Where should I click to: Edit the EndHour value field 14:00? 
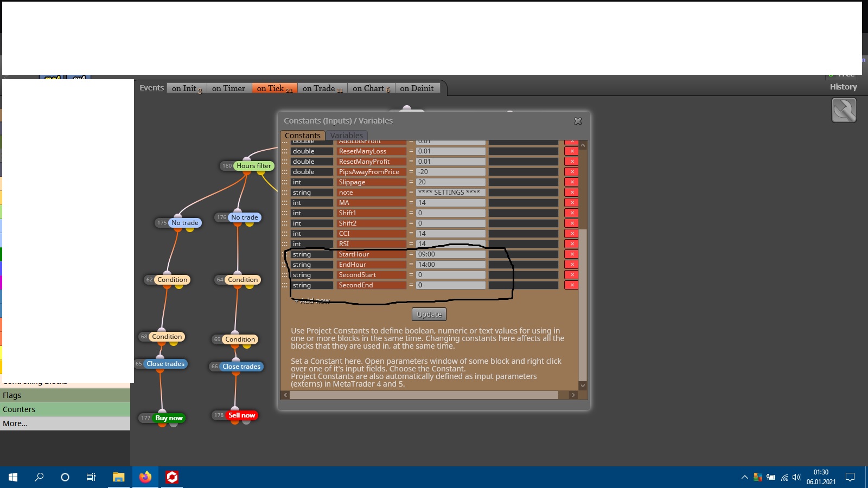[451, 265]
